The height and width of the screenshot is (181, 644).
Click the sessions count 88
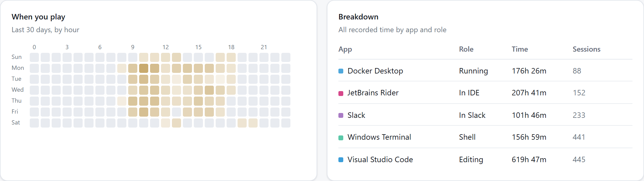coord(577,71)
